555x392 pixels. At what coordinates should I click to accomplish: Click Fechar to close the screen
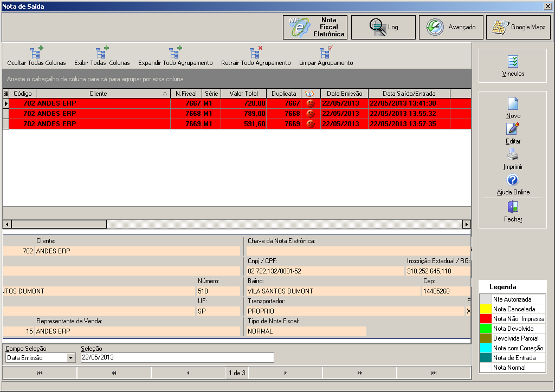[513, 212]
